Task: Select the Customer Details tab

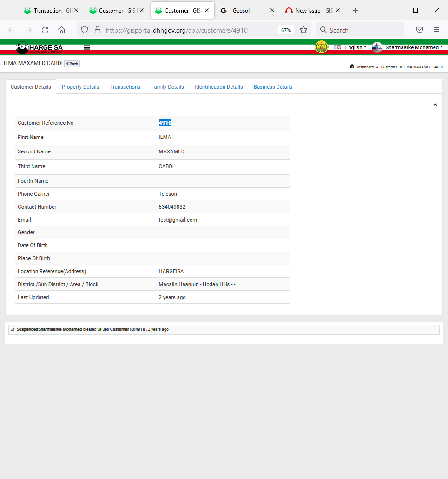Action: pos(31,87)
